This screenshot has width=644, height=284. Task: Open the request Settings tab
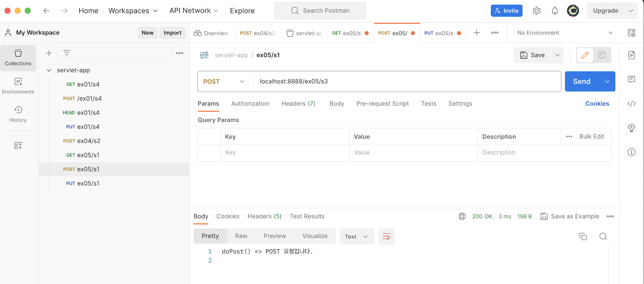460,103
